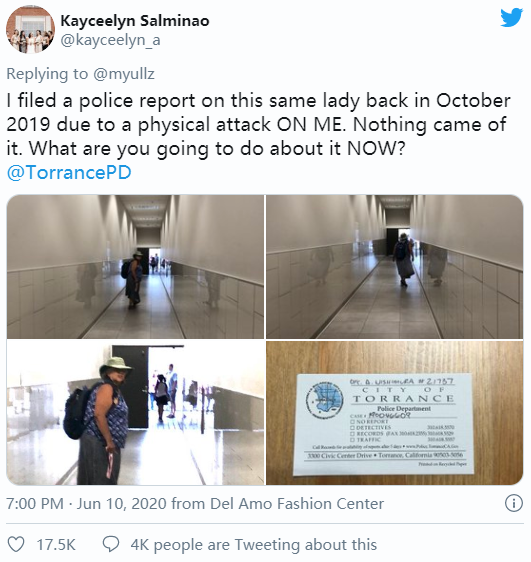Click the 'Replying to' label
Image resolution: width=531 pixels, height=562 pixels.
click(x=47, y=74)
